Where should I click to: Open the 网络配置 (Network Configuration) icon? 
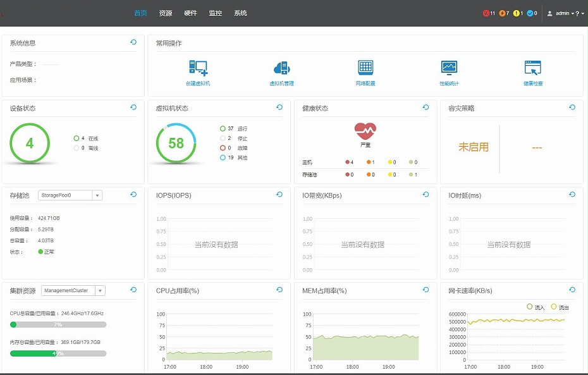tap(365, 66)
